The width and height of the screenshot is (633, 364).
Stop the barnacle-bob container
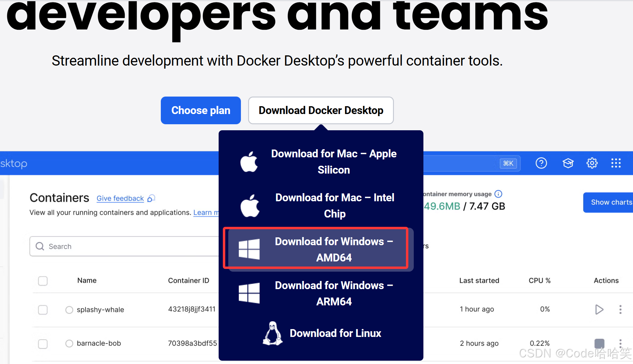coord(599,344)
